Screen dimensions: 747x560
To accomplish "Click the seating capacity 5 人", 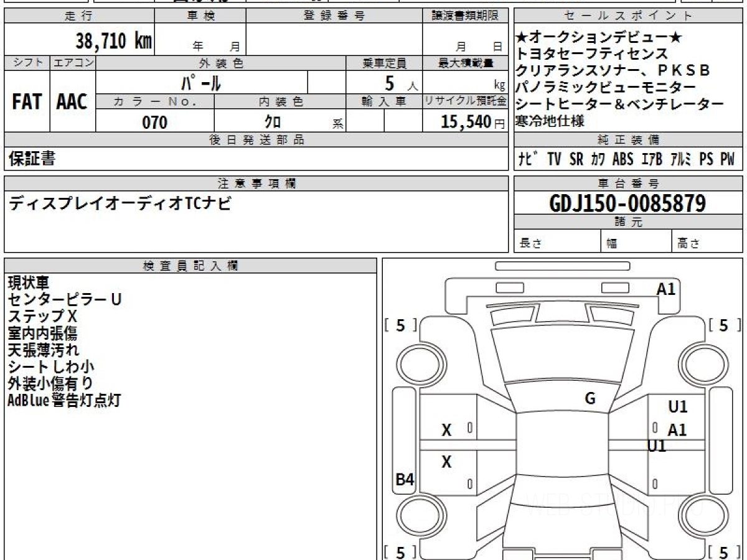I will (x=401, y=83).
